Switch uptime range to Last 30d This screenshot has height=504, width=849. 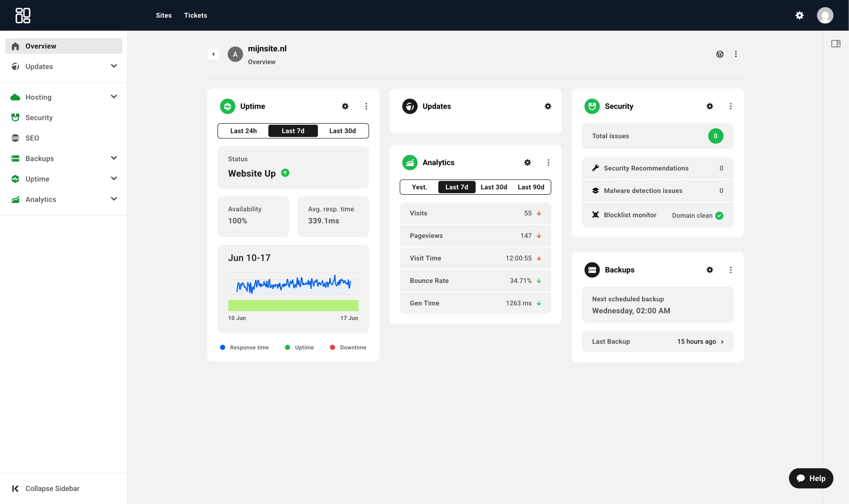click(x=342, y=131)
